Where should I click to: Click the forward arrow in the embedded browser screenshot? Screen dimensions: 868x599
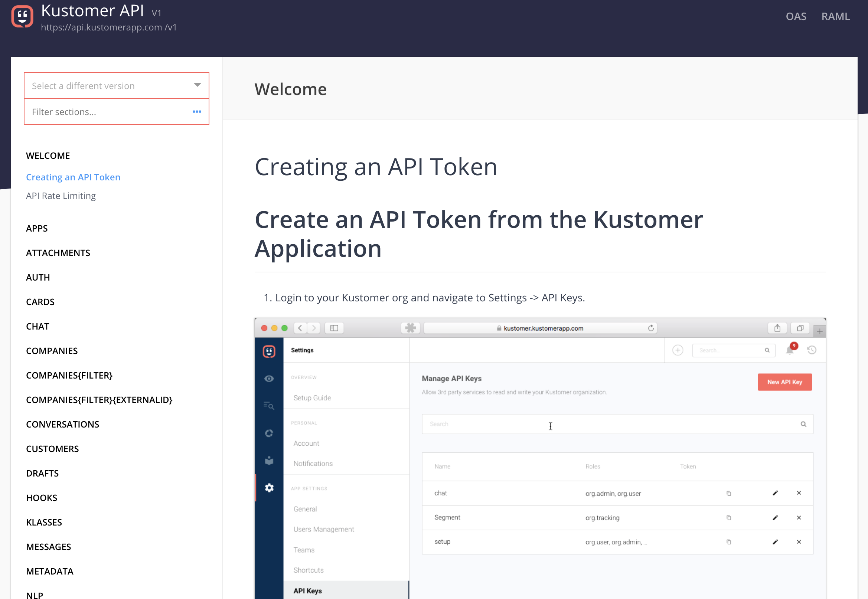coord(314,328)
